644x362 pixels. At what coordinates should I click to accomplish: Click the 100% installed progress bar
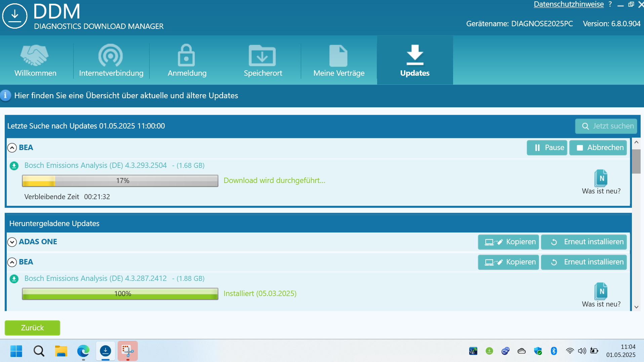pyautogui.click(x=120, y=294)
